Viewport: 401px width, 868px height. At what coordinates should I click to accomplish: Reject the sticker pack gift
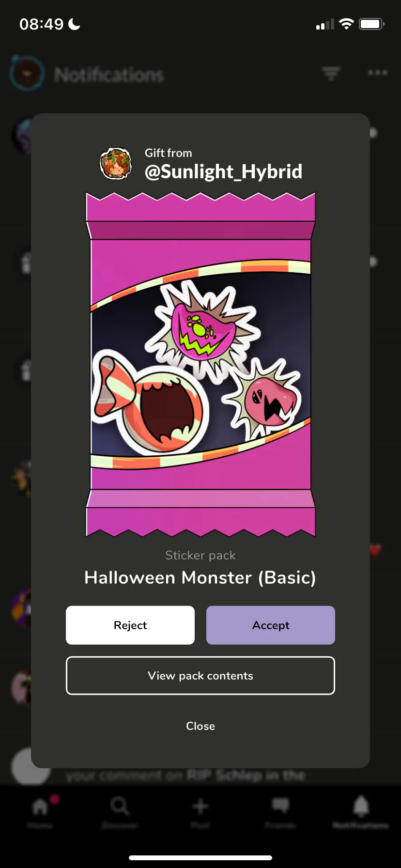[130, 625]
